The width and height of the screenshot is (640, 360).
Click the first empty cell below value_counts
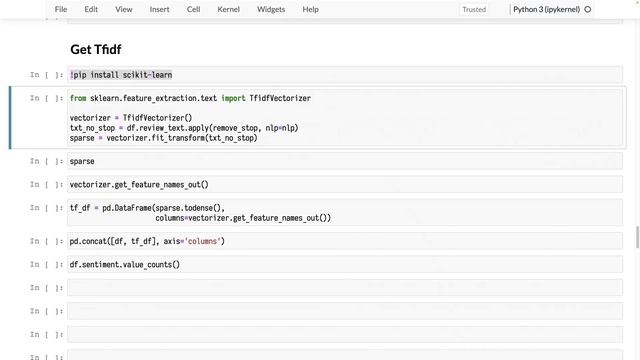pos(345,288)
